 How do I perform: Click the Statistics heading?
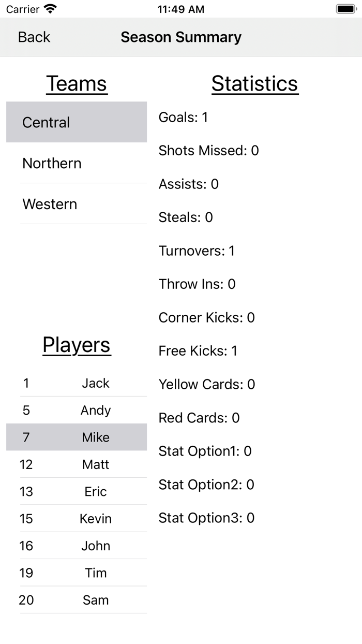(254, 83)
